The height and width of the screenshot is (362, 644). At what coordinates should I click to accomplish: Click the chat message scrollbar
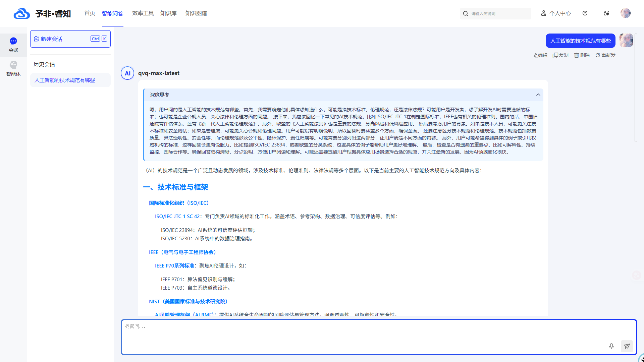point(636,87)
